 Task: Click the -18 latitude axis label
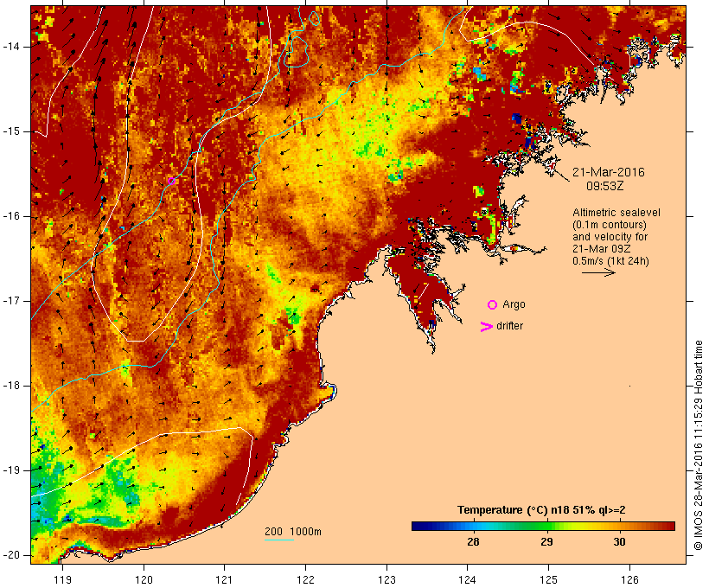(11, 386)
